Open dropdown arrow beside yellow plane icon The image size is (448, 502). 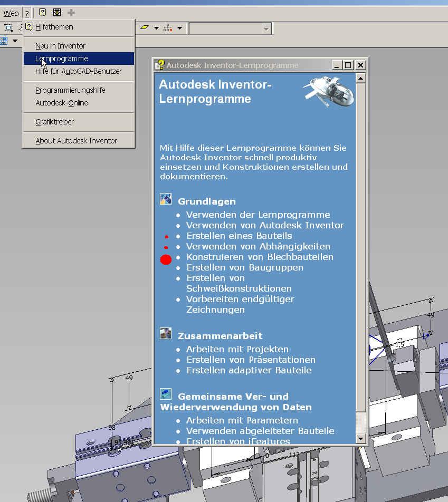156,28
